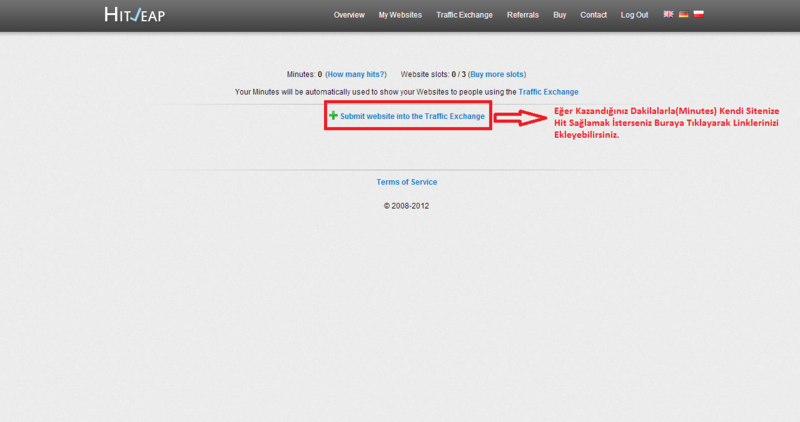The height and width of the screenshot is (422, 800).
Task: Switch language with the British flag icon
Action: point(668,14)
